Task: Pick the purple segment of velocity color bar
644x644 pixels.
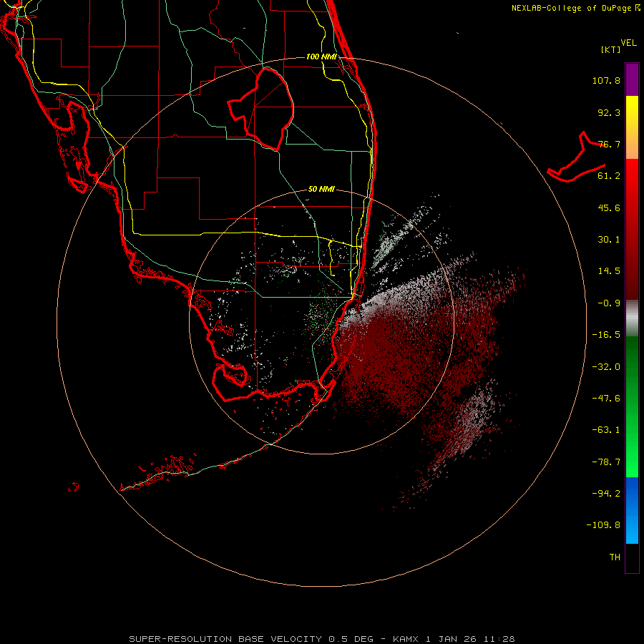Action: coord(632,79)
